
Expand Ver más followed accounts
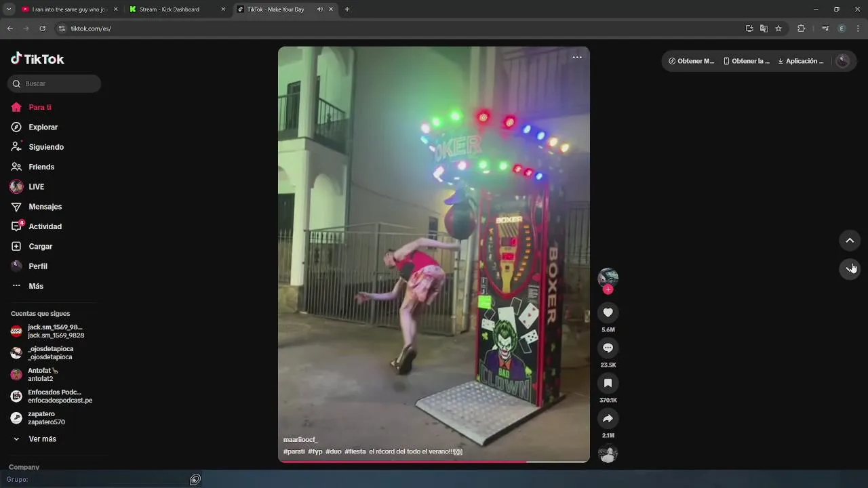pos(34,439)
